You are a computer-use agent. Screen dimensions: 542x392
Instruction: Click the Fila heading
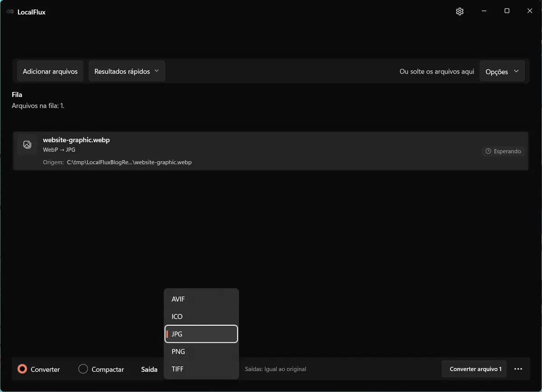pyautogui.click(x=17, y=95)
